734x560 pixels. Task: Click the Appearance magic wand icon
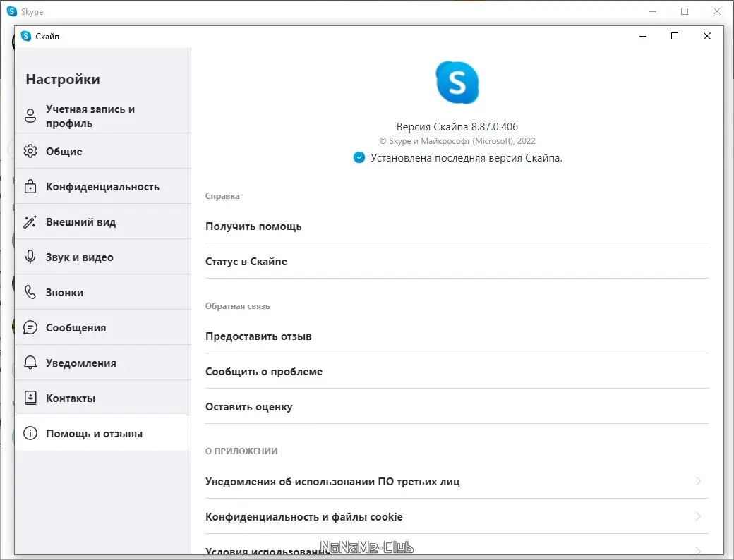(x=30, y=221)
